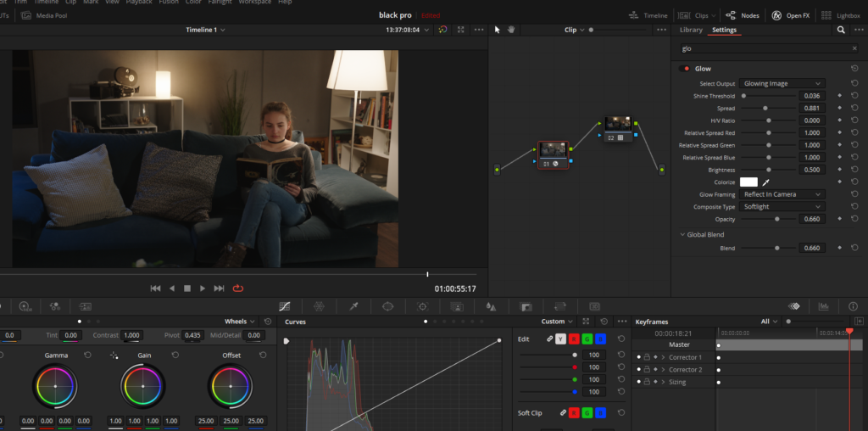Select the Curves palette icon

[285, 305]
